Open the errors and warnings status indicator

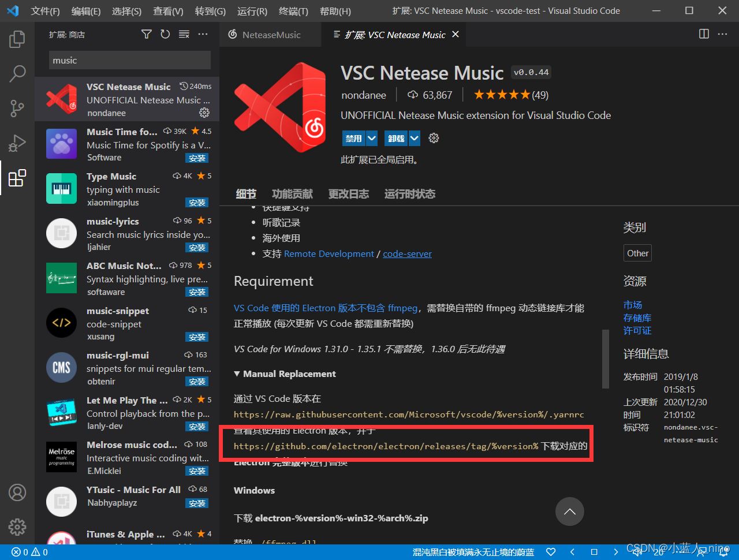point(29,552)
